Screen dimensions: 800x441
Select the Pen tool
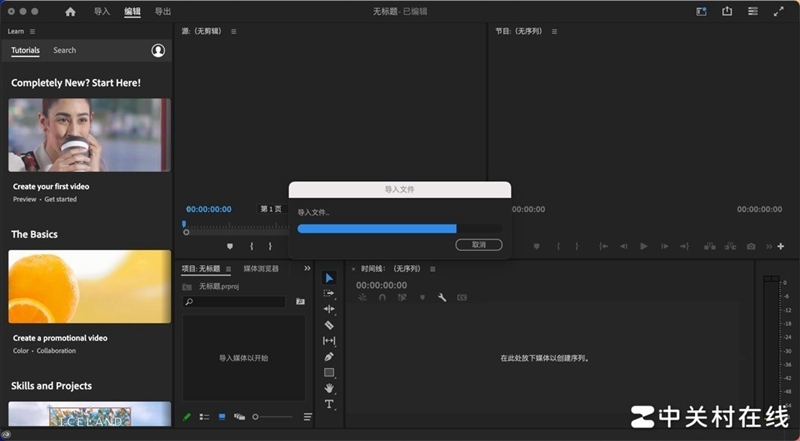coord(329,357)
